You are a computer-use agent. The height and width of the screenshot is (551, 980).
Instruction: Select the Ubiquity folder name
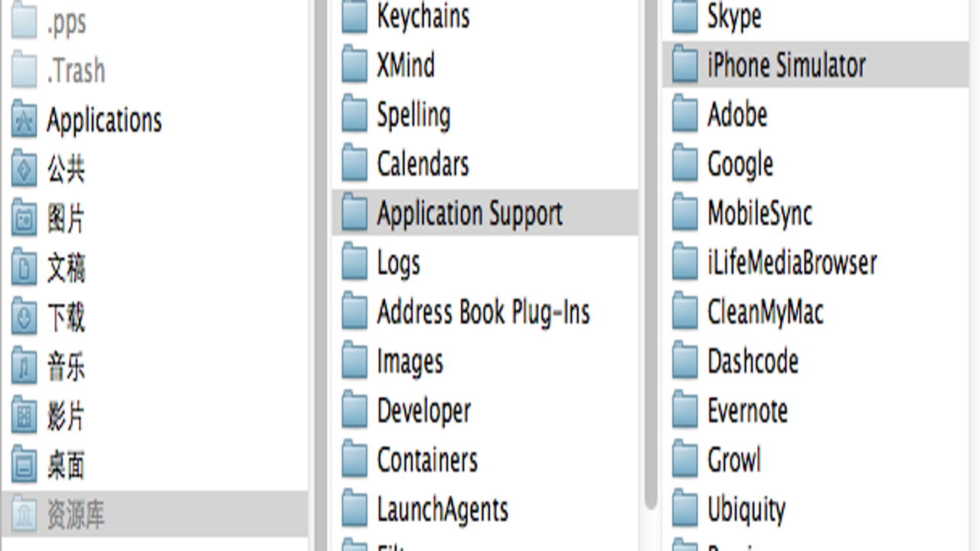pyautogui.click(x=746, y=510)
